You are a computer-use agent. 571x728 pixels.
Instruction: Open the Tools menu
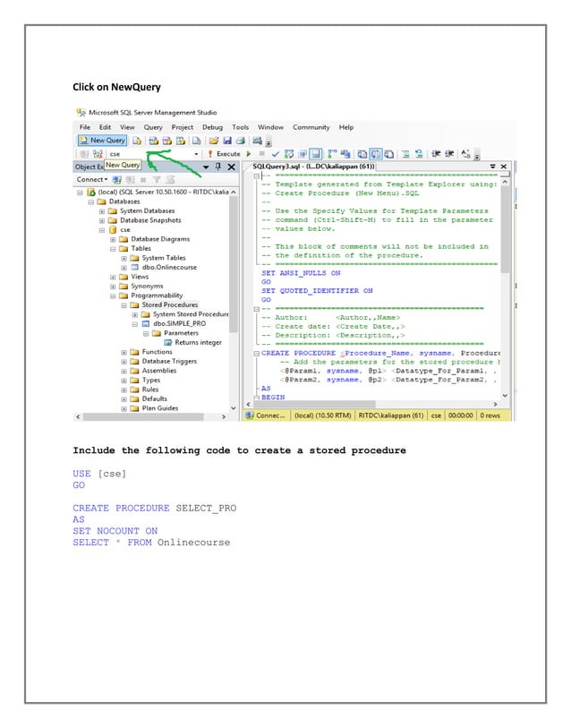[x=241, y=127]
